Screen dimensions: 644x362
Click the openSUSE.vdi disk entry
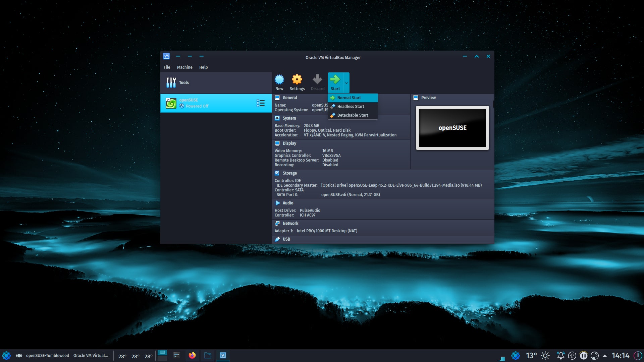[x=351, y=195]
